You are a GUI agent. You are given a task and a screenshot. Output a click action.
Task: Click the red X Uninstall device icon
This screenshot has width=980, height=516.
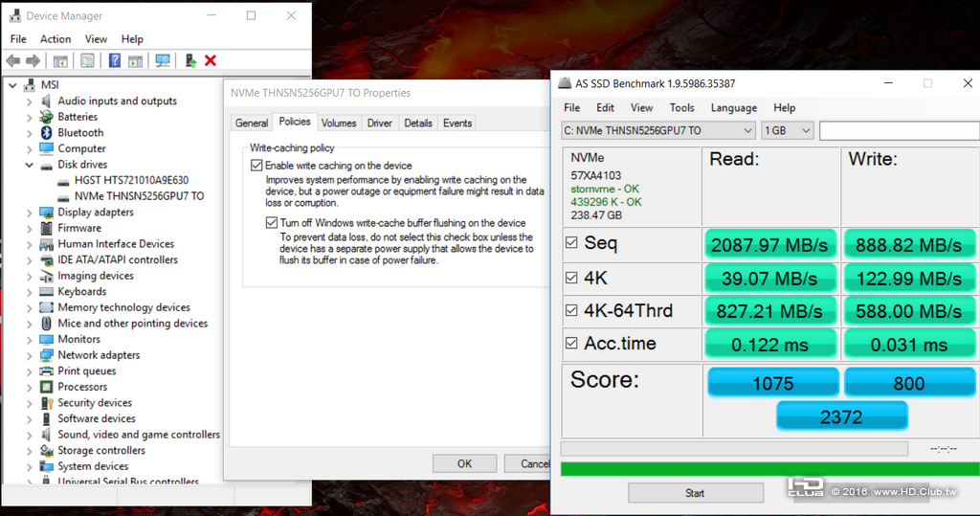point(211,60)
